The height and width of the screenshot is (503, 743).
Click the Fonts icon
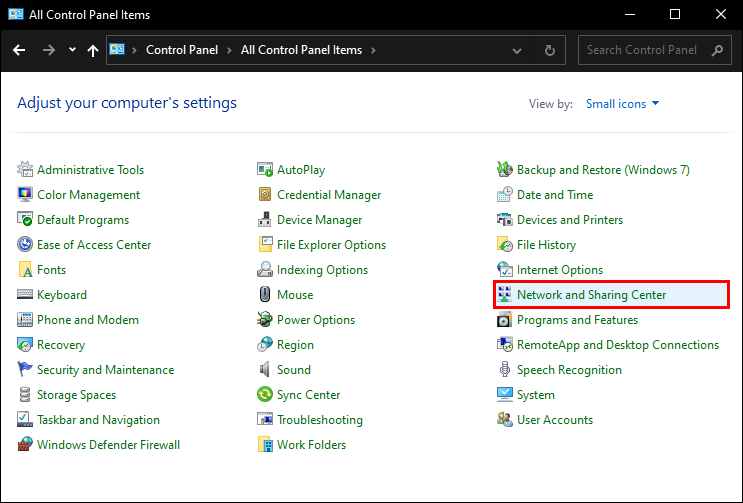click(25, 269)
